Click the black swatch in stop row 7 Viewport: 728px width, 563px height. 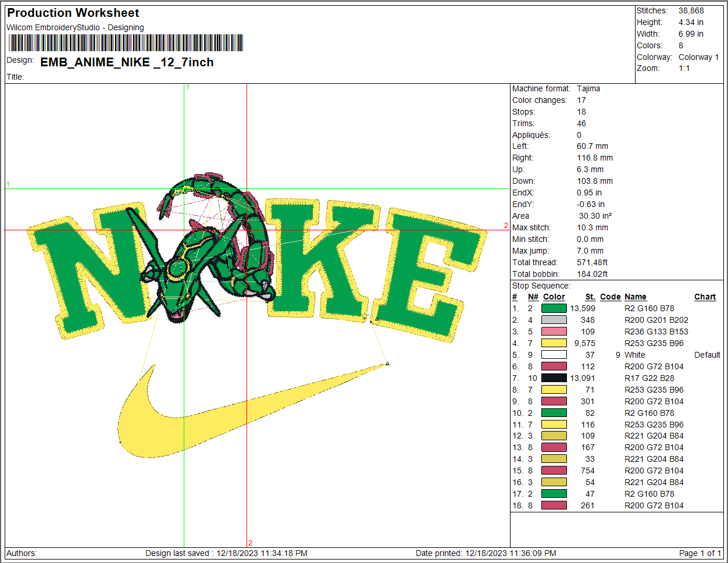click(554, 378)
